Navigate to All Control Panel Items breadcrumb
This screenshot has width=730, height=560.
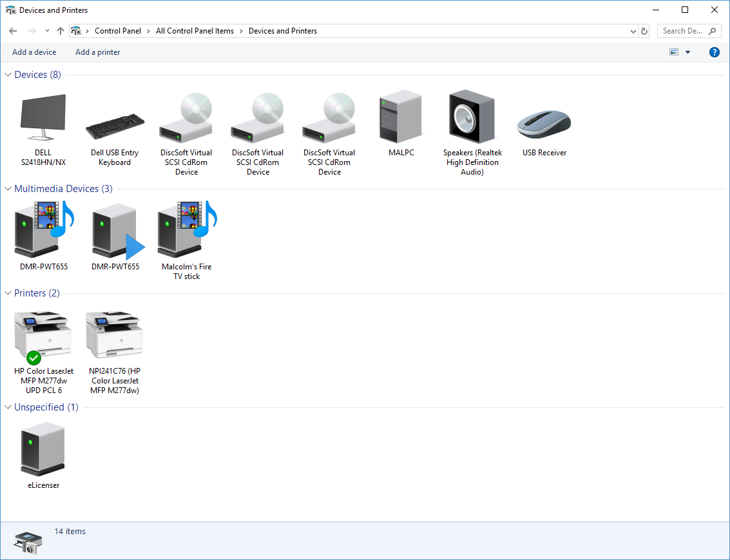195,31
